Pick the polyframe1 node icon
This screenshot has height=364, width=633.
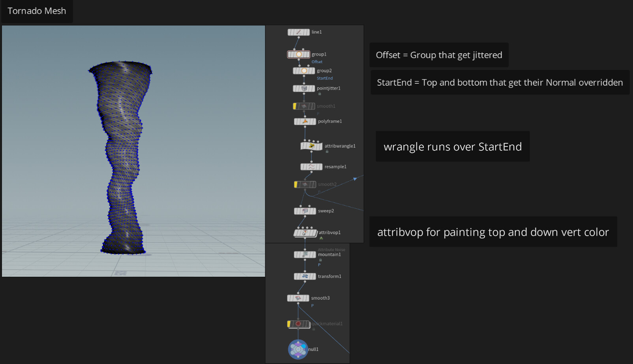[x=305, y=122]
